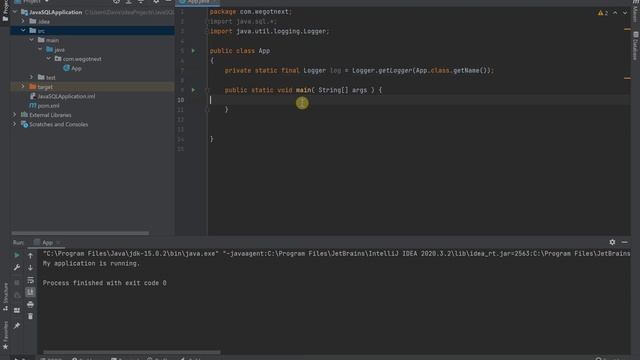Select target folder row
The image size is (640, 360).
(x=92, y=87)
